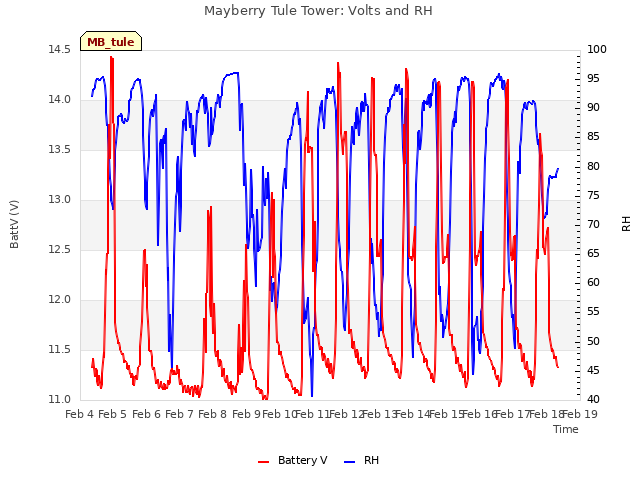Click the 12.5 left axis value
The image size is (640, 480).
59,249
